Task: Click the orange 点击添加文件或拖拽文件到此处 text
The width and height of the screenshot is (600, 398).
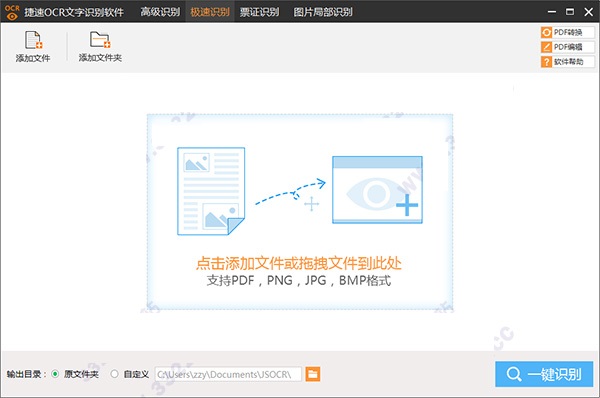Action: [x=298, y=263]
